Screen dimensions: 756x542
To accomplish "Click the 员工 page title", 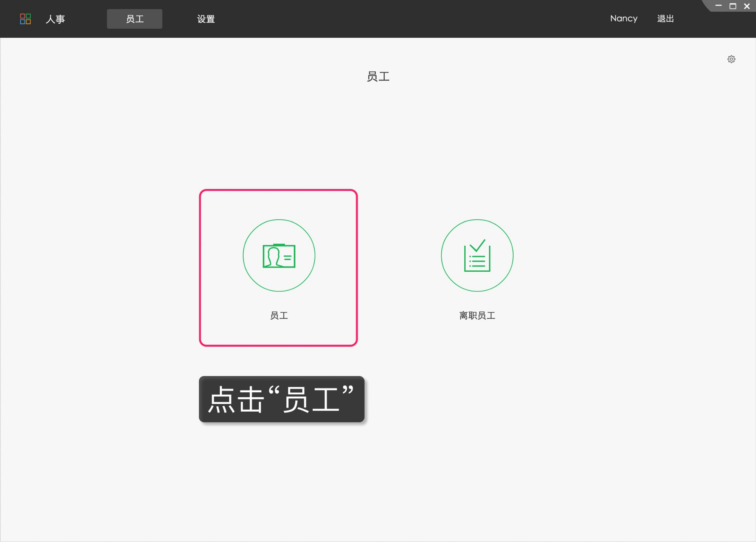I will 378,77.
